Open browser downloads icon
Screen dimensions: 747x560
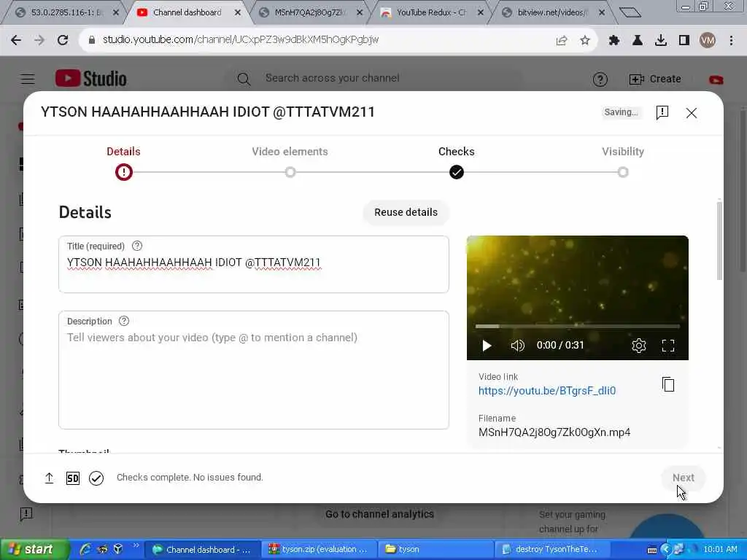click(x=661, y=41)
